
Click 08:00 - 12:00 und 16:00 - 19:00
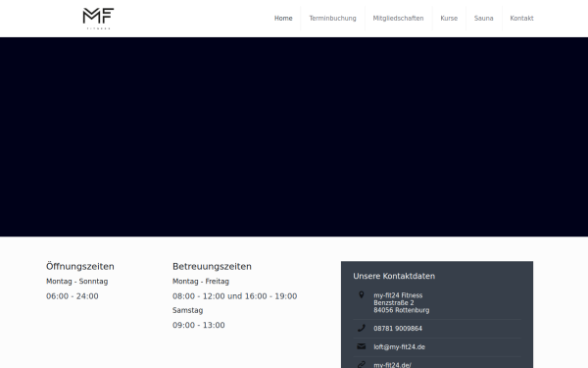tap(235, 296)
